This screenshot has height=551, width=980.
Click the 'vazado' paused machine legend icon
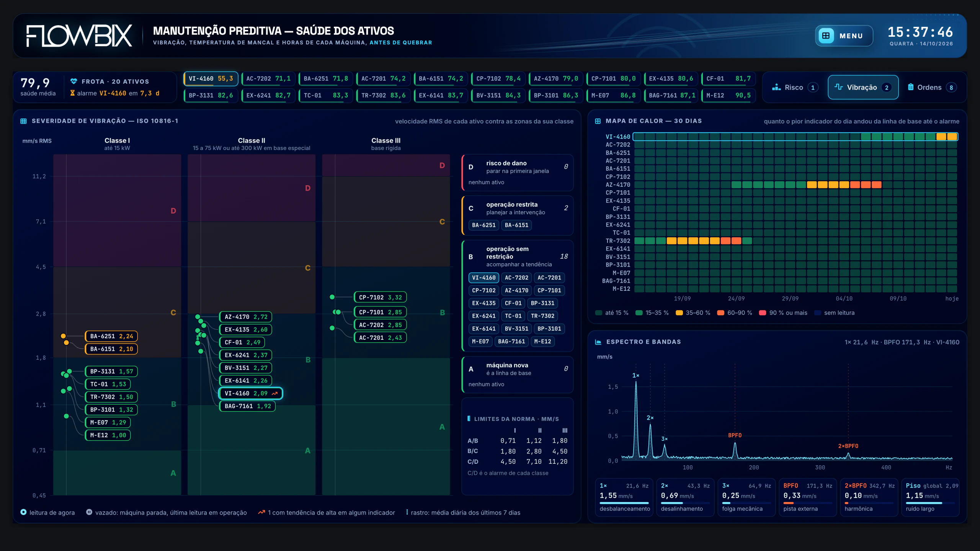(89, 512)
